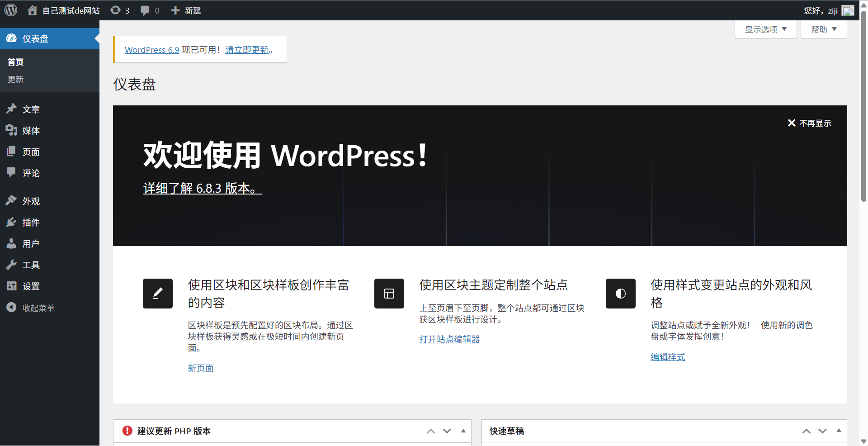Move 快速草稿 panel up
Image resolution: width=868 pixels, height=446 pixels.
pyautogui.click(x=807, y=431)
